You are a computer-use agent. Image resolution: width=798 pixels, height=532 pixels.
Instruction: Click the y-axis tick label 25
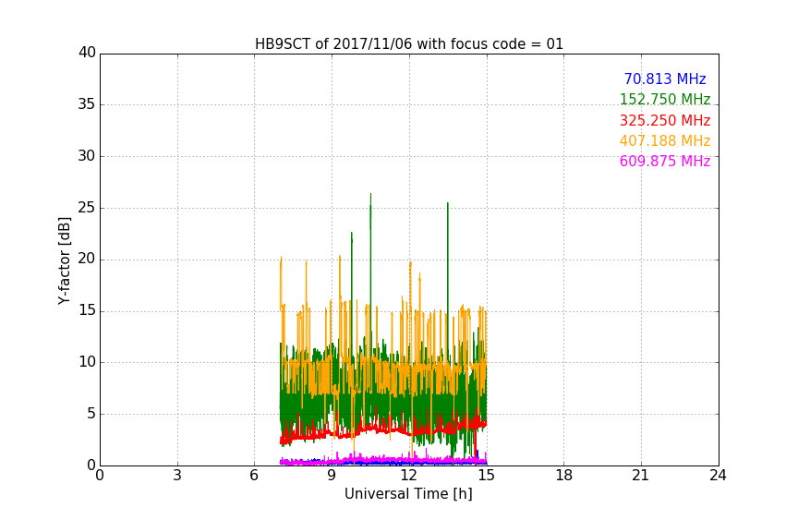[87, 208]
